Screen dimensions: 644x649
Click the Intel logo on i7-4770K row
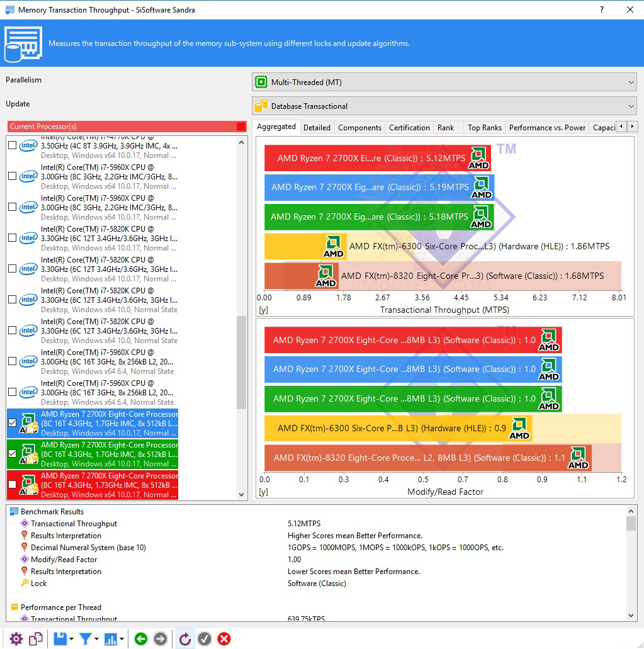pyautogui.click(x=28, y=145)
